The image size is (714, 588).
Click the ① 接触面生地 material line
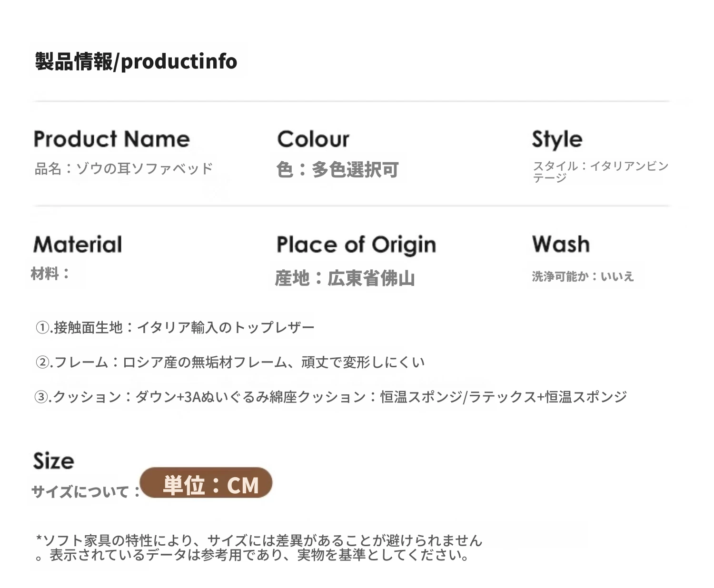pyautogui.click(x=176, y=327)
